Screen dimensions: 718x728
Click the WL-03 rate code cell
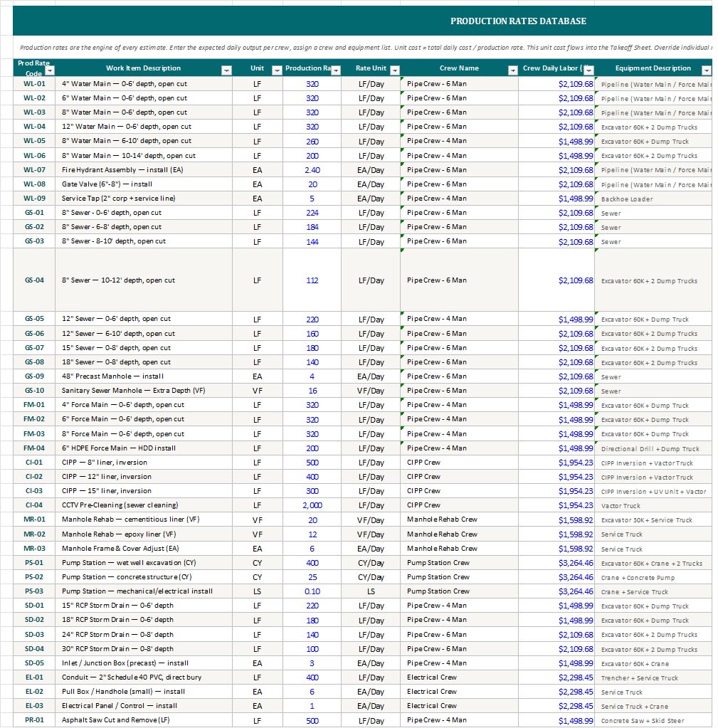tap(34, 112)
